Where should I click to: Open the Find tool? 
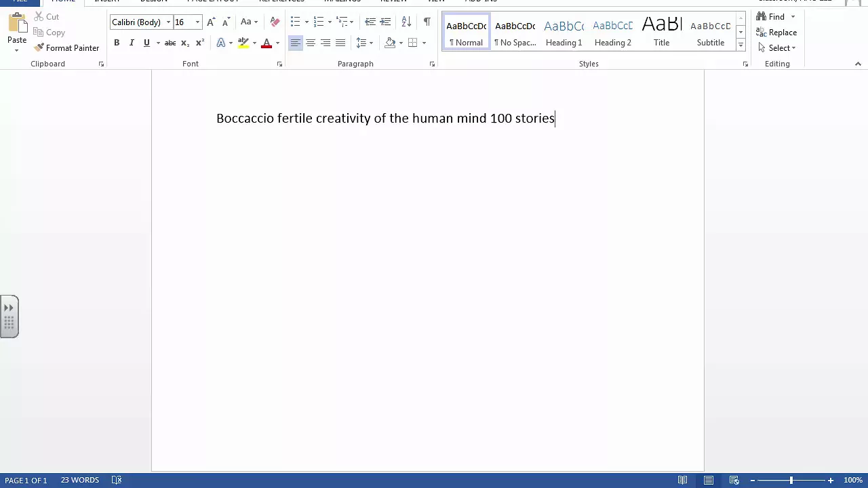pos(772,16)
